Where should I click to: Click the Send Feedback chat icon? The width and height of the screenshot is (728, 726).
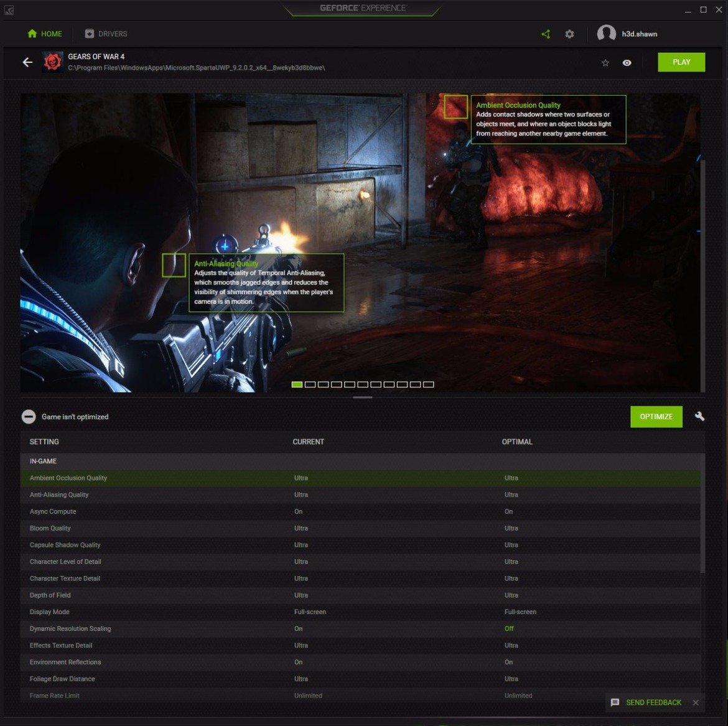[615, 702]
